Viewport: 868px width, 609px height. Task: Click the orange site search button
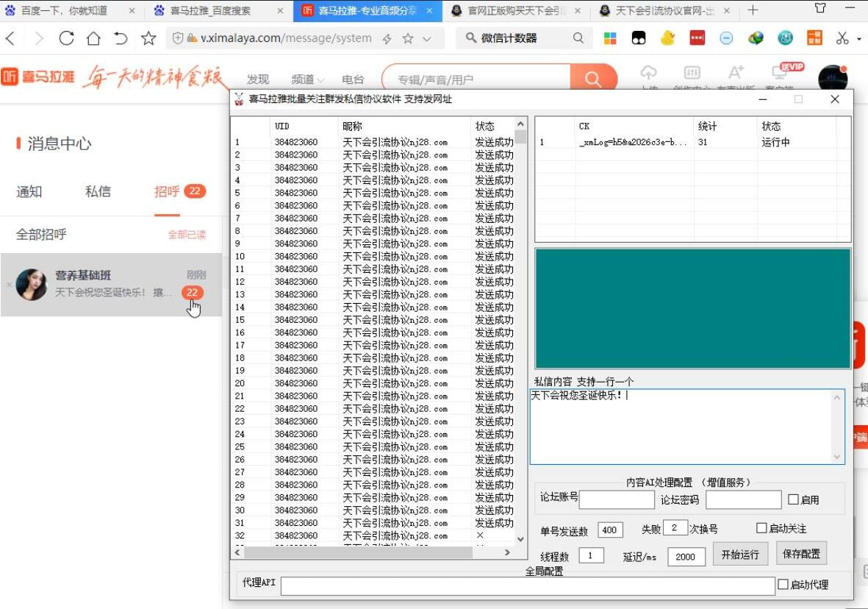click(593, 79)
